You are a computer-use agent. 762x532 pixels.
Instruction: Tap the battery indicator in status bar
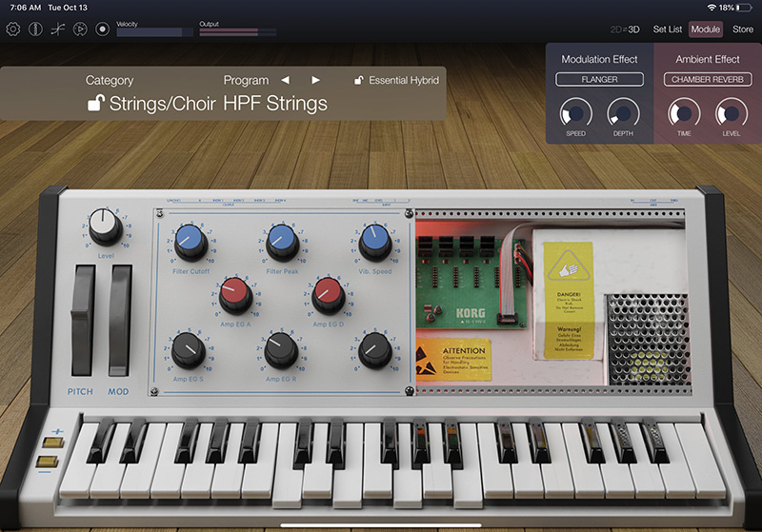click(x=744, y=8)
